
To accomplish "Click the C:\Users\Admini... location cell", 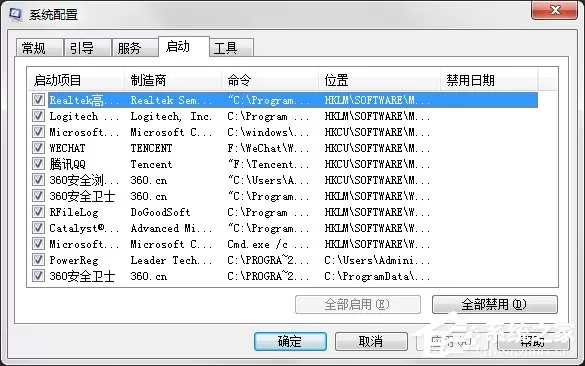I will [x=377, y=260].
